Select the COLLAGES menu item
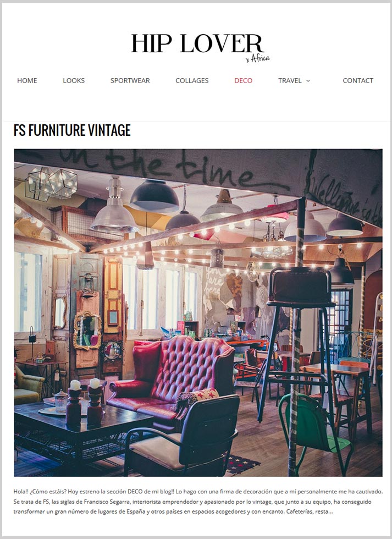 click(x=192, y=80)
